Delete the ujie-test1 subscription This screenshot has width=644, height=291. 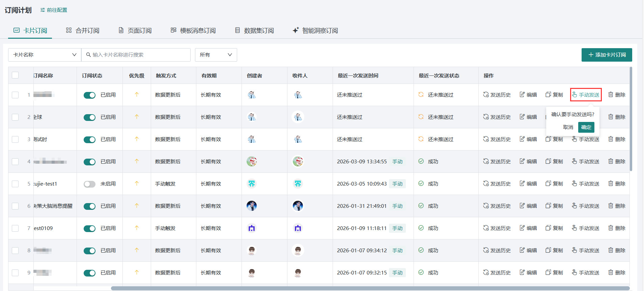click(x=617, y=184)
